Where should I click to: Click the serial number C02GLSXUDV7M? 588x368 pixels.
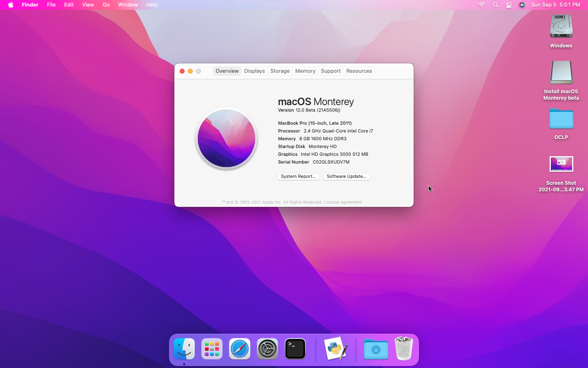click(x=331, y=162)
